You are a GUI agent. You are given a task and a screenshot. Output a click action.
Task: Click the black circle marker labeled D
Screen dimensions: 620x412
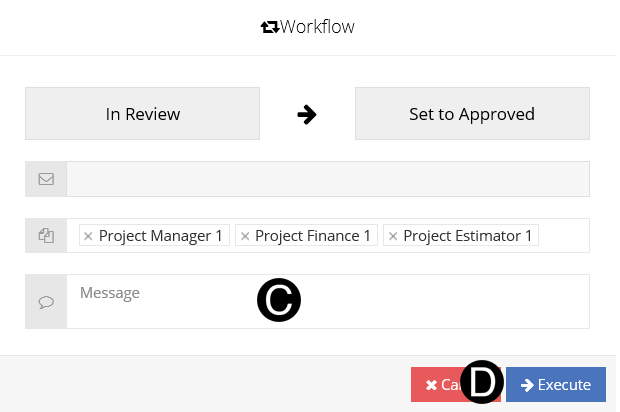(x=482, y=382)
